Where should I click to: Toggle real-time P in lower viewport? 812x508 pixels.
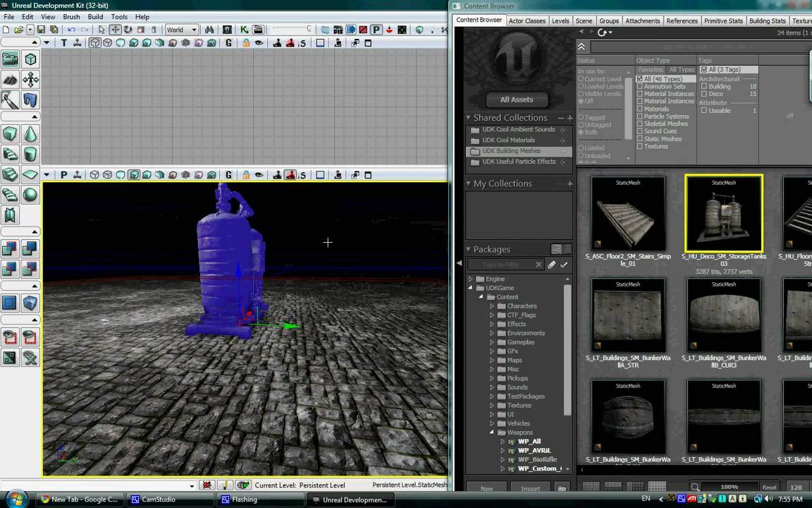[63, 175]
